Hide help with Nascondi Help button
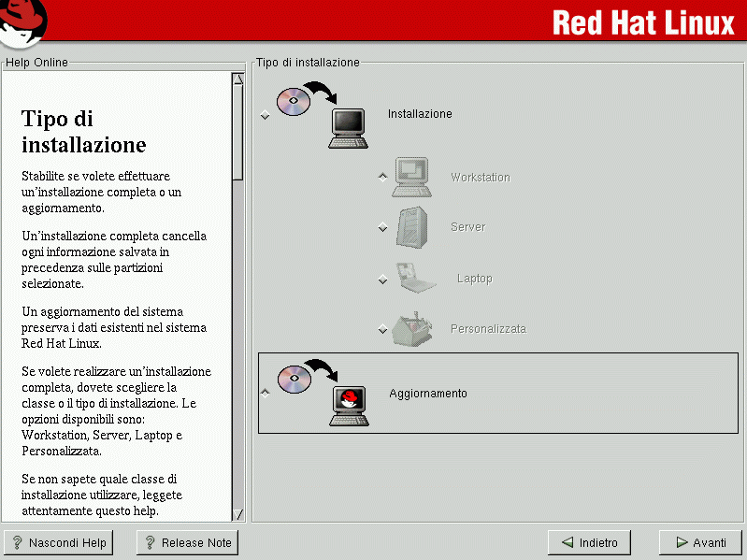747x560 pixels. pyautogui.click(x=59, y=542)
